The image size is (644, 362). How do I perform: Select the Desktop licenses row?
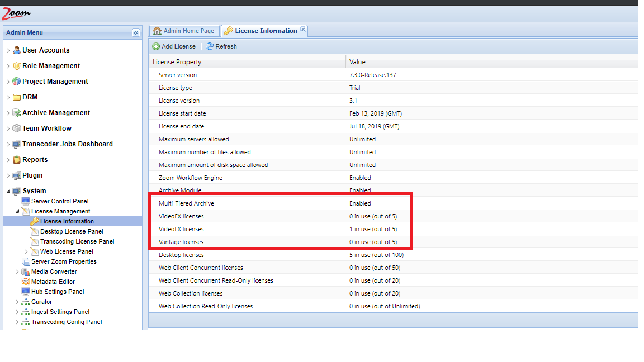(394, 255)
